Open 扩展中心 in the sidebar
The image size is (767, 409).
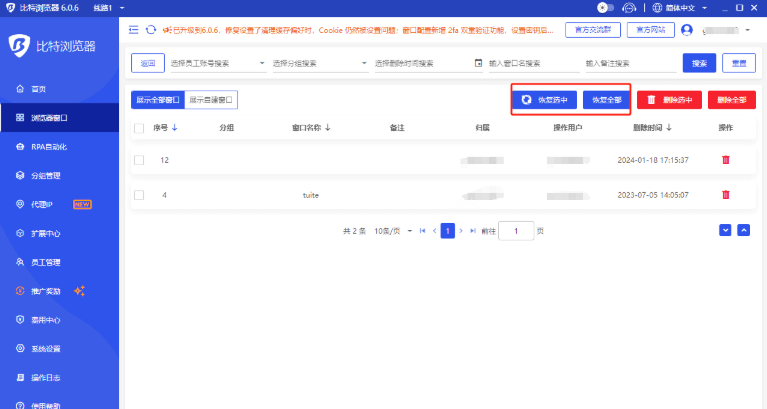pos(59,233)
